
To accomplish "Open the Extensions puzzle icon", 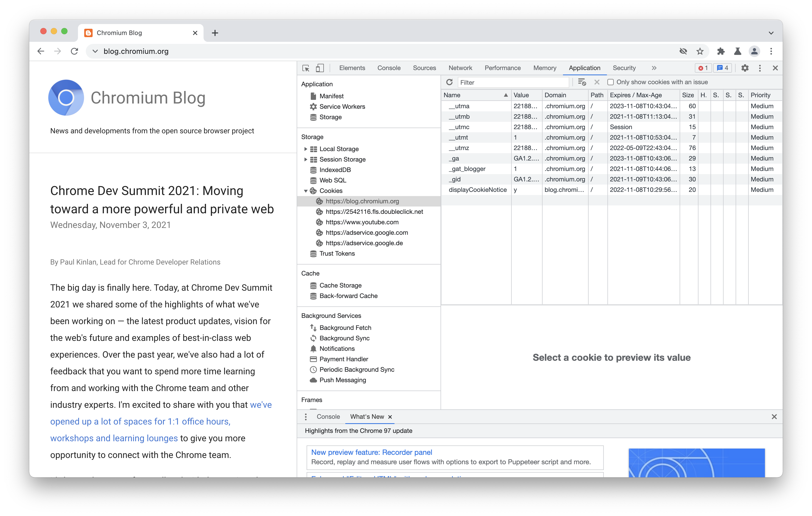I will pos(721,51).
